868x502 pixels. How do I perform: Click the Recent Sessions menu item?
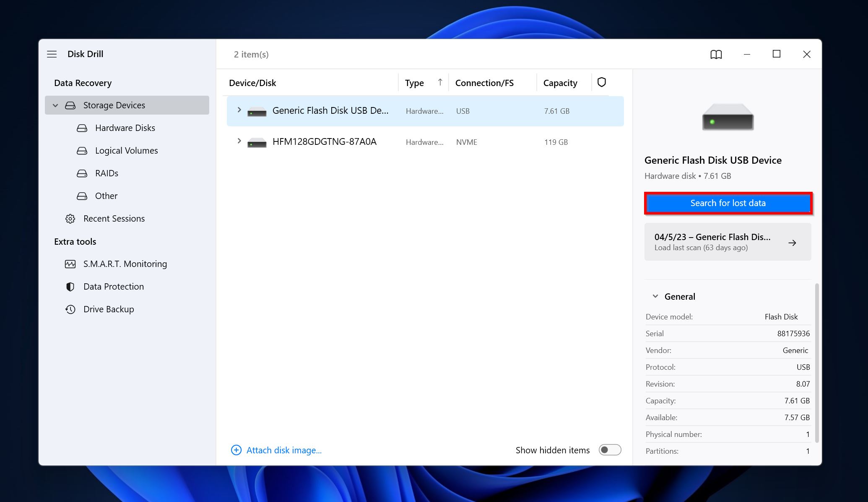click(x=114, y=218)
